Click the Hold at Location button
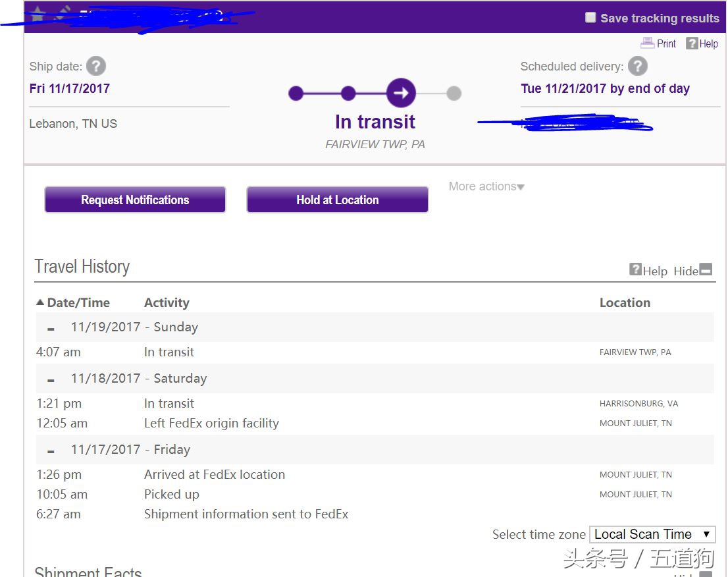Viewport: 728px width, 577px height. (x=337, y=200)
